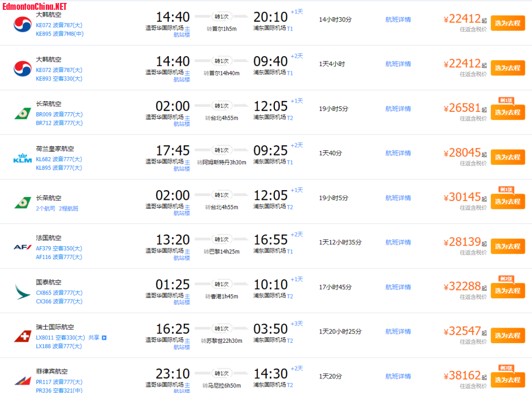Click the code-share icon next to LX8011
The image size is (532, 393).
104,338
